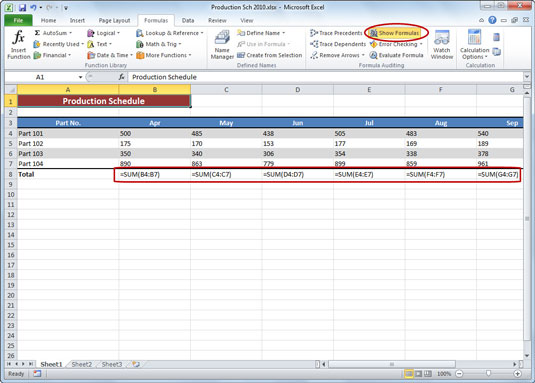Open Math & Trig functions
The height and width of the screenshot is (383, 535).
tap(159, 44)
